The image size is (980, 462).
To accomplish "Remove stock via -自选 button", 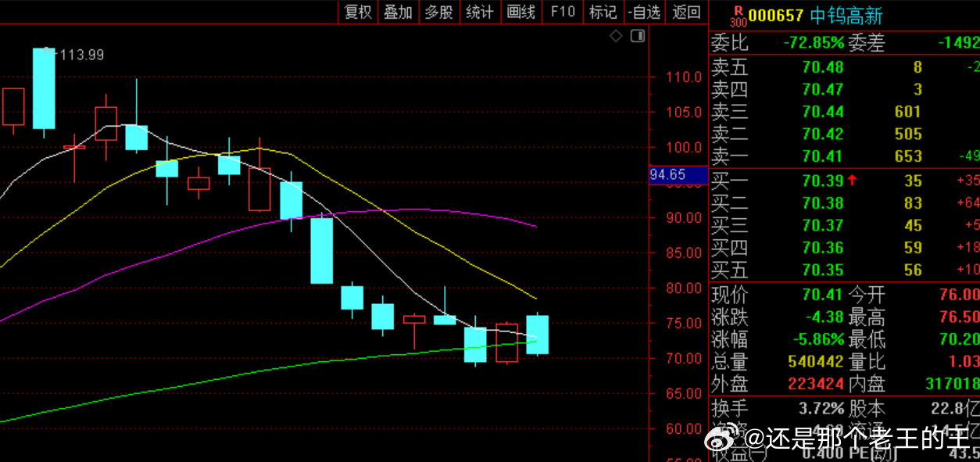I will coord(644,11).
